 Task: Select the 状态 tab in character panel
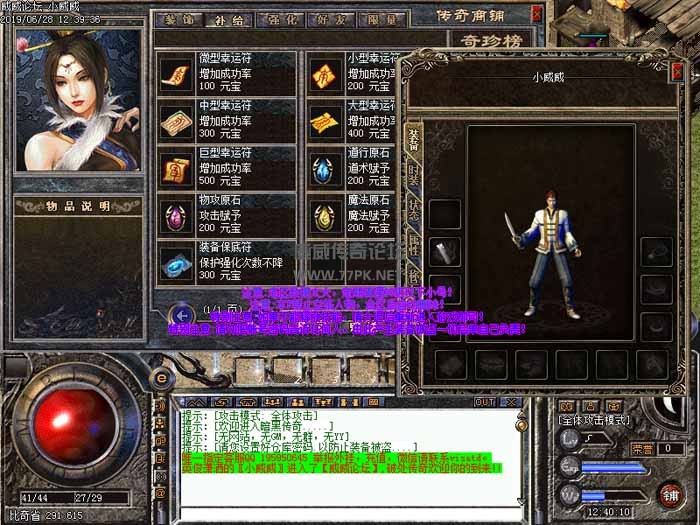click(413, 209)
